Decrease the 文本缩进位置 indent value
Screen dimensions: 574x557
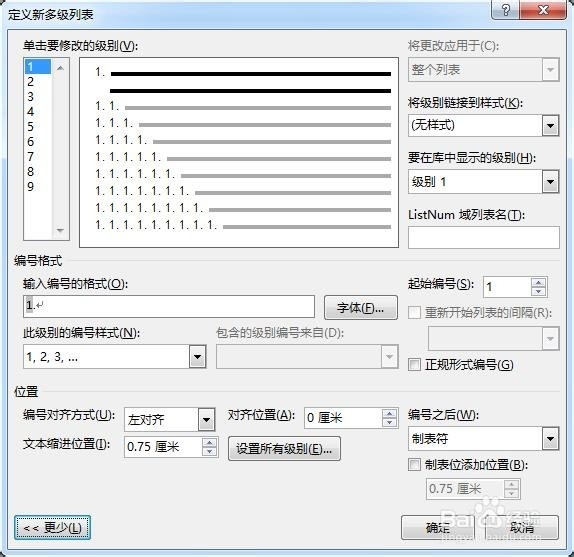tap(209, 452)
